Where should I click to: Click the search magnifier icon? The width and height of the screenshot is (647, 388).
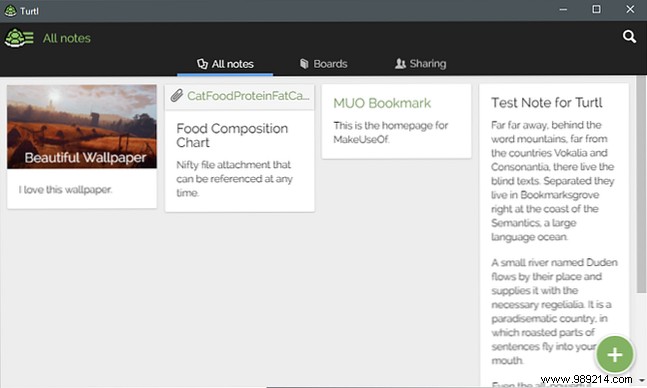click(x=629, y=37)
